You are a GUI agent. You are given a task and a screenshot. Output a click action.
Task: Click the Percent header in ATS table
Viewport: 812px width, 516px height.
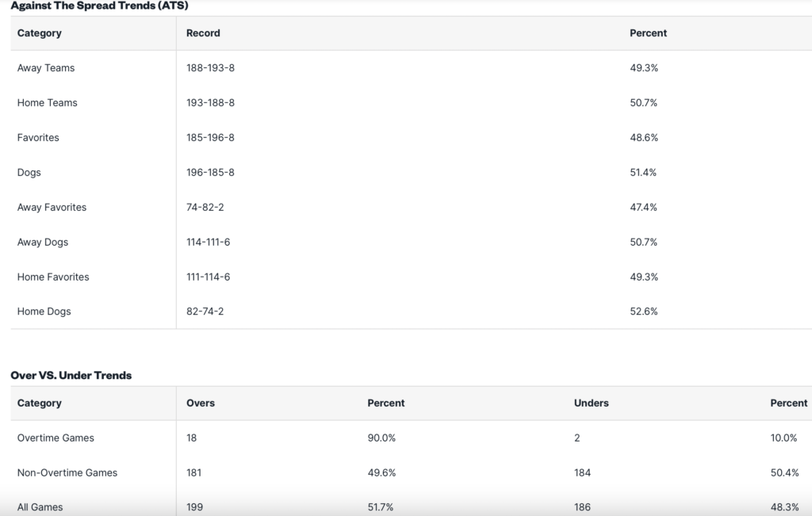pyautogui.click(x=648, y=33)
